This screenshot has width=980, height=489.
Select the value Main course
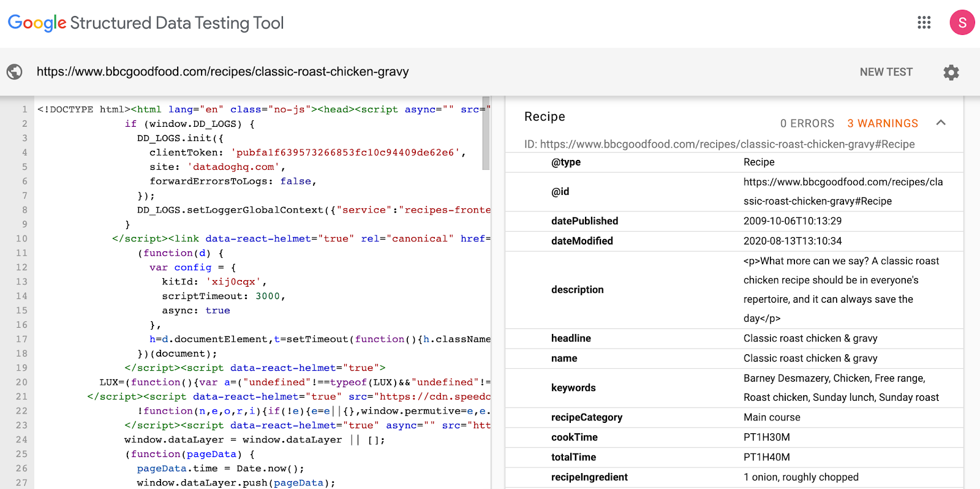(x=772, y=417)
